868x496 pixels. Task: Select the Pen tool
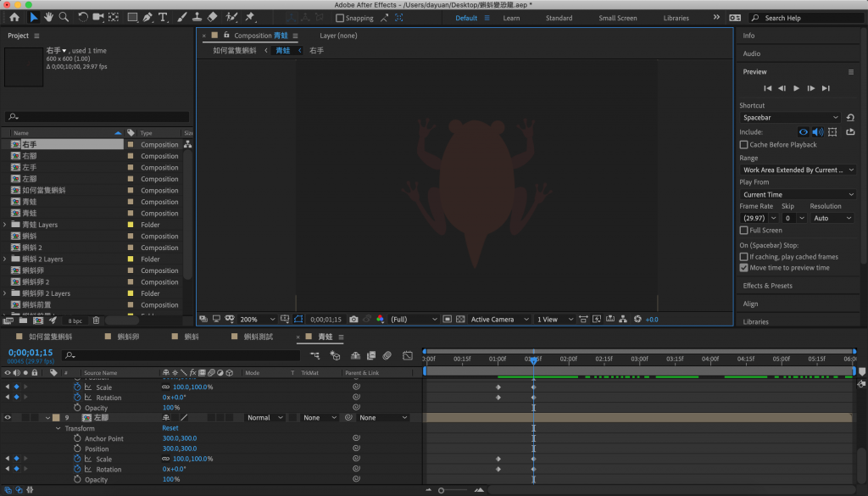click(x=147, y=18)
